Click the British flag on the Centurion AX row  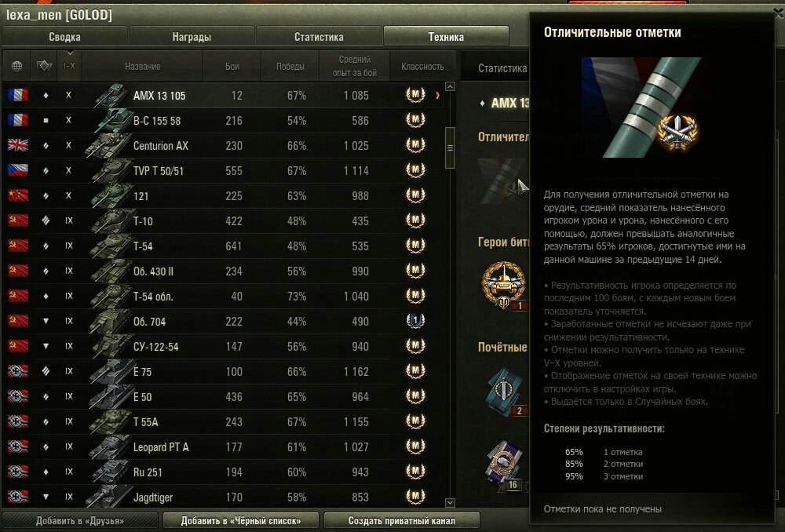click(18, 145)
